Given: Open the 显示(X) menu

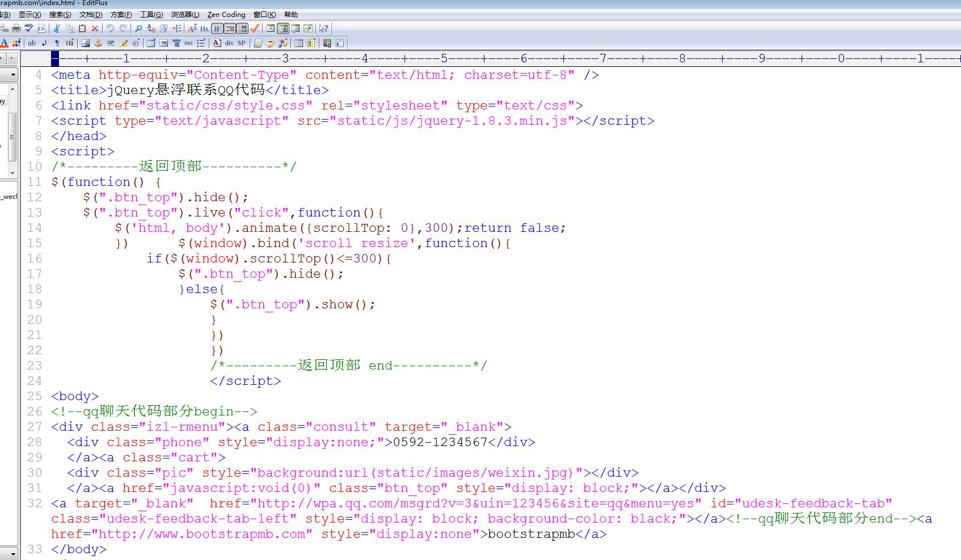Looking at the screenshot, I should tap(29, 14).
